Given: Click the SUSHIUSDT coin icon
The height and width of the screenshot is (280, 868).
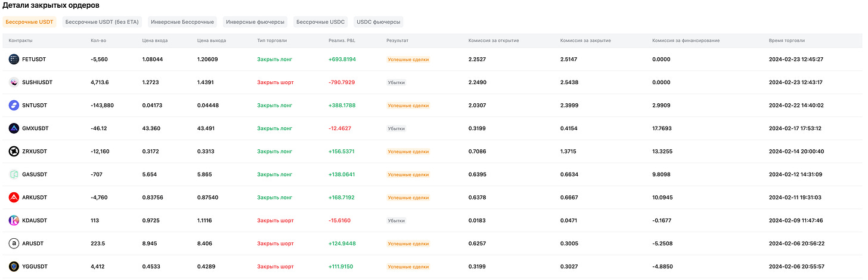Looking at the screenshot, I should pyautogui.click(x=14, y=82).
